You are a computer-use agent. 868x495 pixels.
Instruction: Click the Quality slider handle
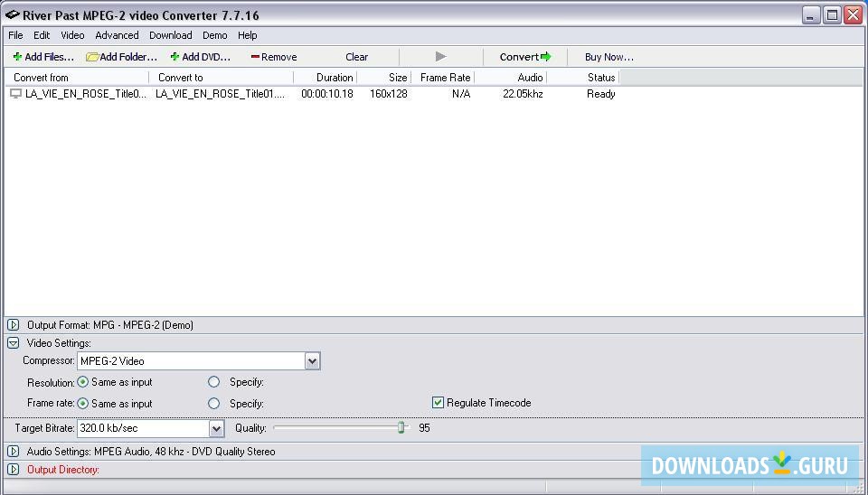click(x=401, y=427)
